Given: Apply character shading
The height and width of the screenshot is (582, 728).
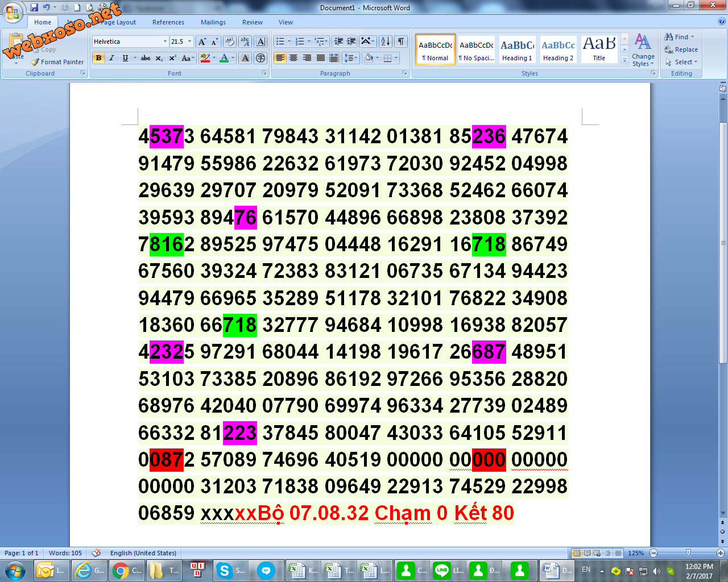Looking at the screenshot, I should coord(245,58).
